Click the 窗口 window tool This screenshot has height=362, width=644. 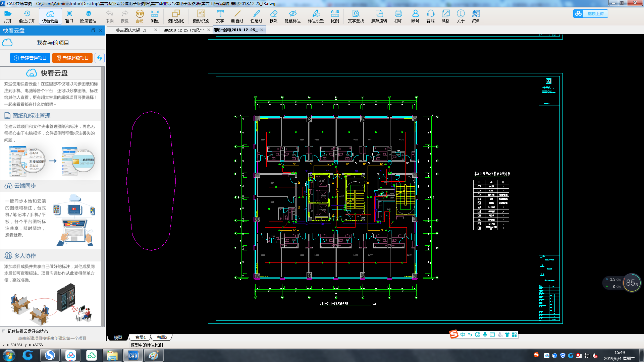[x=69, y=16]
